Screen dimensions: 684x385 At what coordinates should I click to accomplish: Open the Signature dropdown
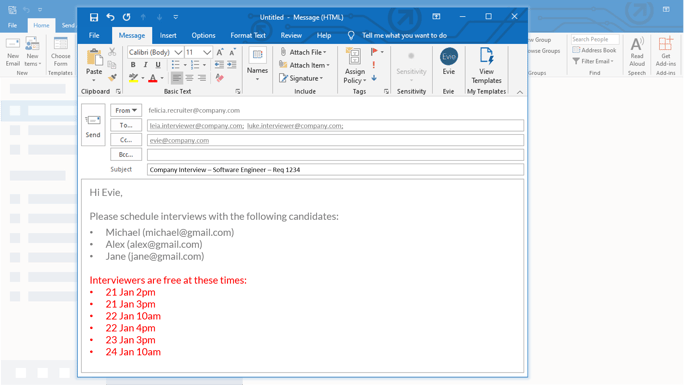click(x=301, y=78)
